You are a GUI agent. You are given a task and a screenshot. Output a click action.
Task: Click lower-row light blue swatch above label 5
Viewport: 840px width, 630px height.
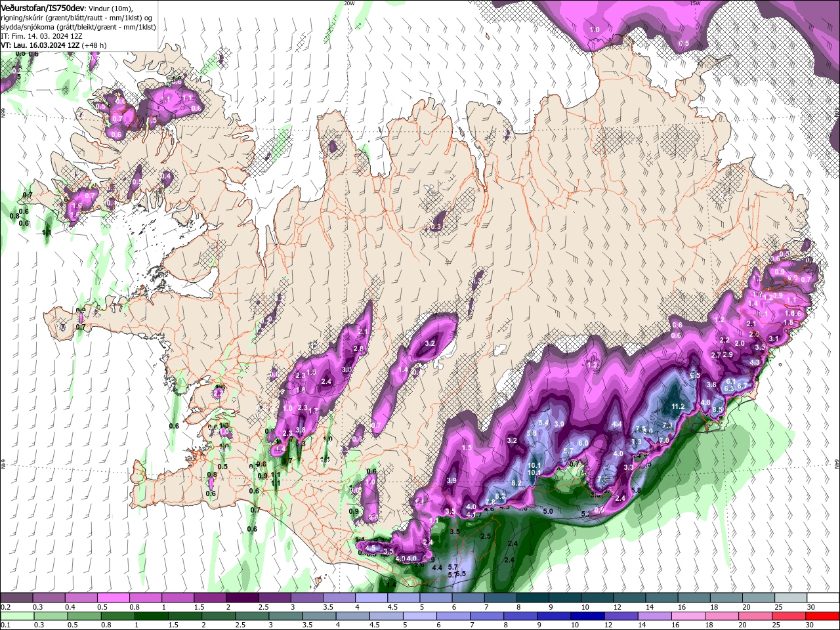[x=420, y=616]
